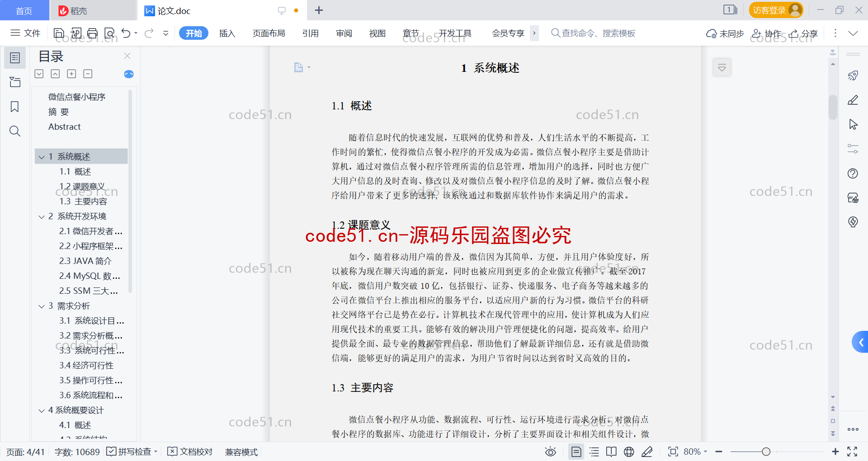Open the chapter navigation sidebar icon
868x461 pixels.
tap(15, 82)
